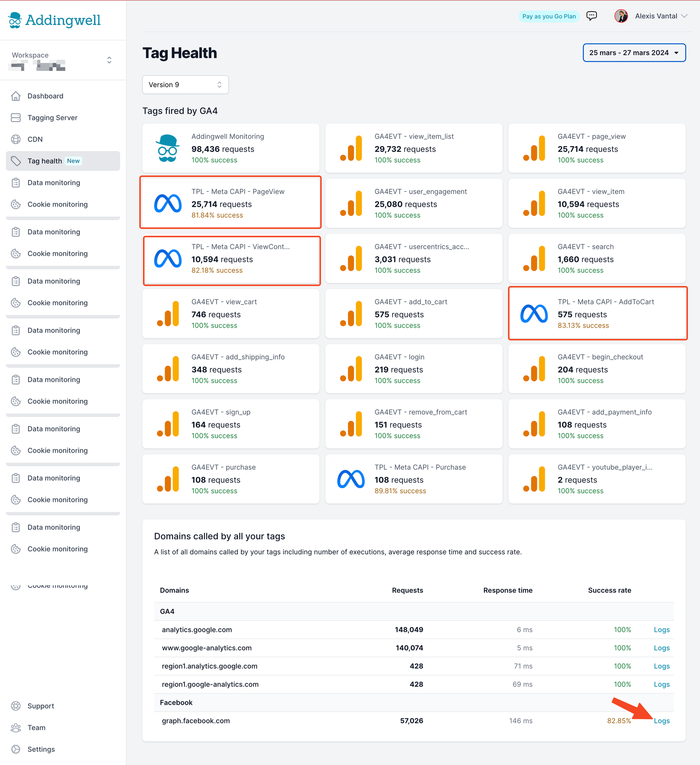Click the Tag health tag icon
The height and width of the screenshot is (765, 700).
coord(16,161)
